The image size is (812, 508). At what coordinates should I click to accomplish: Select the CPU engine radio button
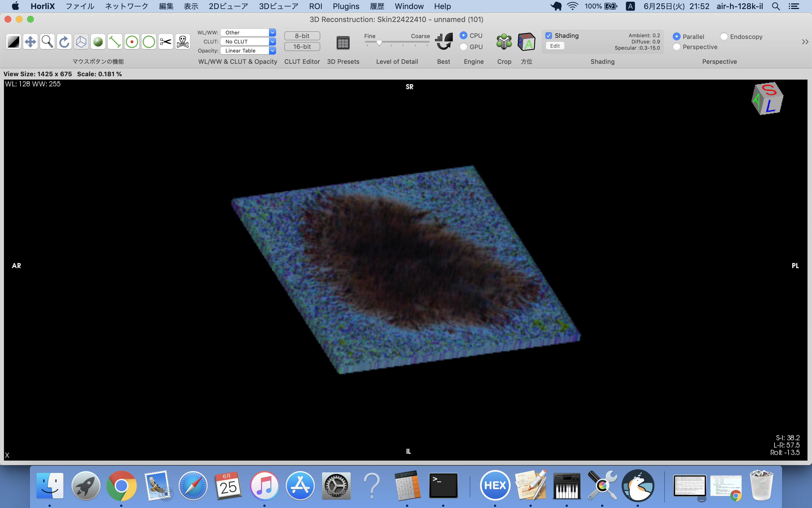click(x=464, y=35)
